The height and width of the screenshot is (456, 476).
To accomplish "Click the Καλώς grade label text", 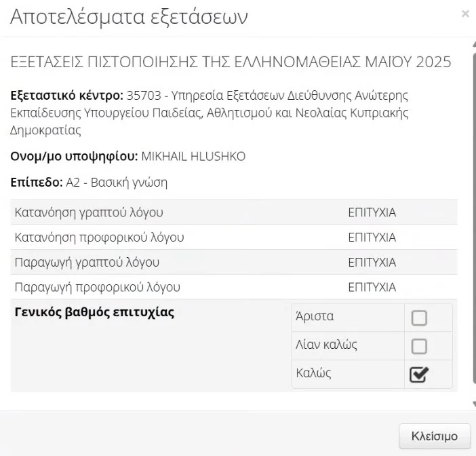I will pos(314,373).
